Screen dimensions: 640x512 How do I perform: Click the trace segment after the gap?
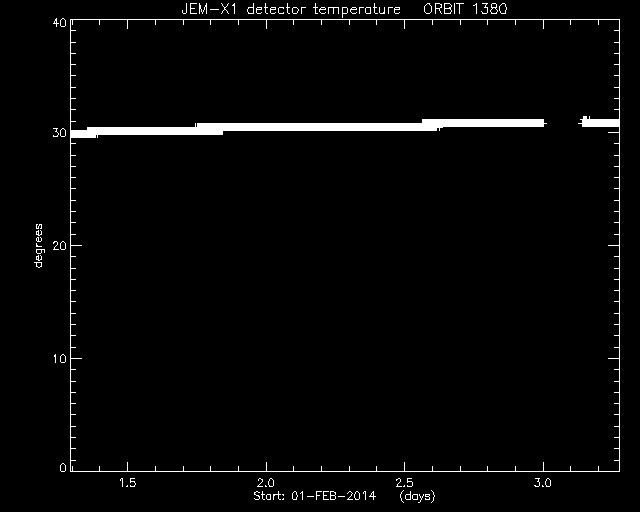(600, 122)
